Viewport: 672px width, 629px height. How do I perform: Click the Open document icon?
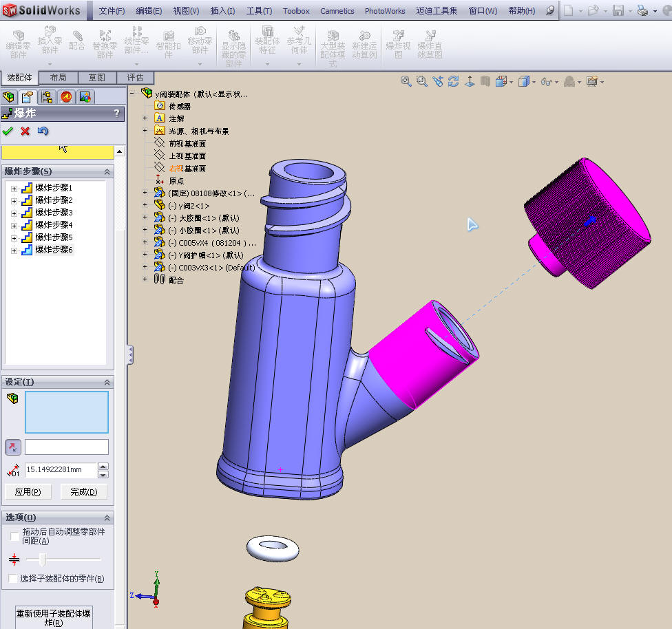[x=593, y=10]
